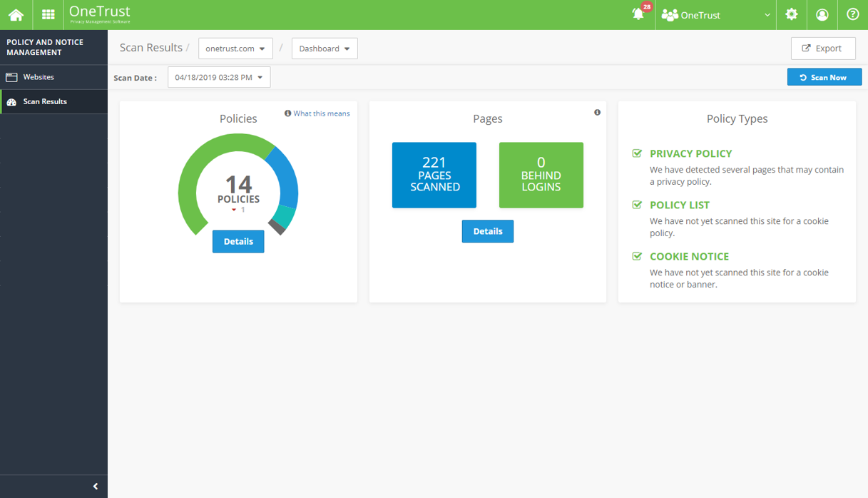Screen dimensions: 868x498
Task: Click the Cookie Notice check icon
Action: click(637, 256)
